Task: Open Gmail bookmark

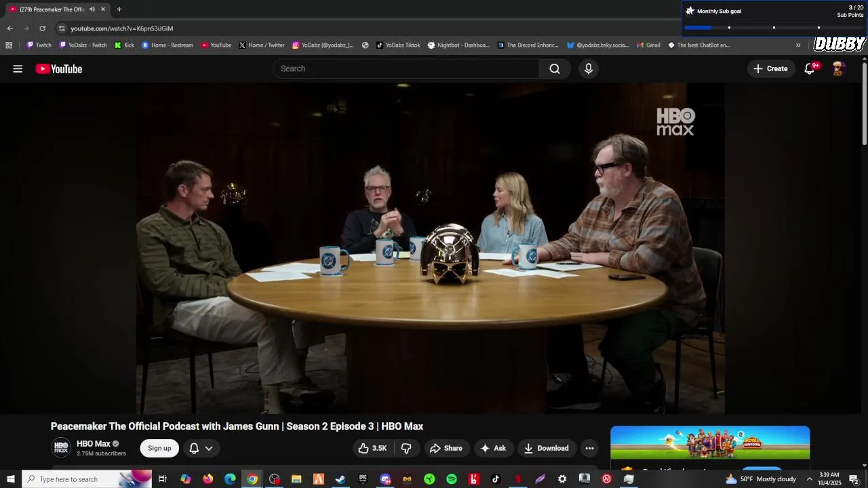Action: (648, 45)
